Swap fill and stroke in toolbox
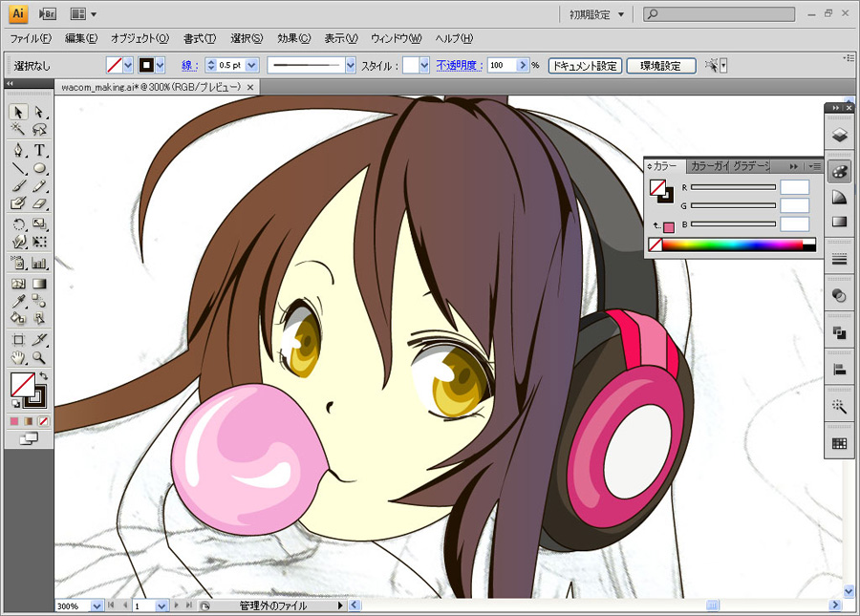 [43, 376]
